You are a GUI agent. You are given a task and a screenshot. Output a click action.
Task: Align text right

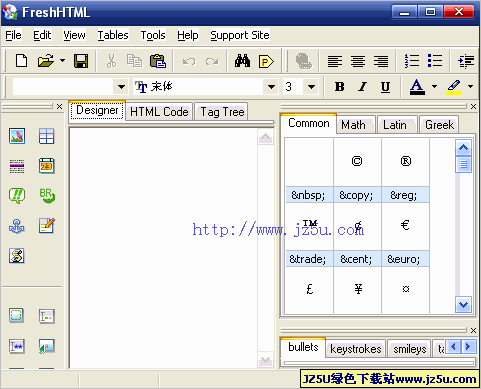pyautogui.click(x=381, y=61)
